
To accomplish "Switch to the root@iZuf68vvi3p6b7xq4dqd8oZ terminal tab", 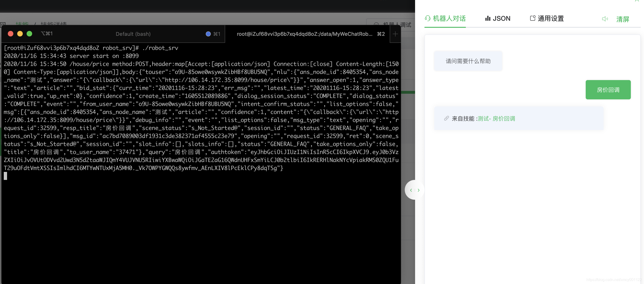I will tap(304, 34).
